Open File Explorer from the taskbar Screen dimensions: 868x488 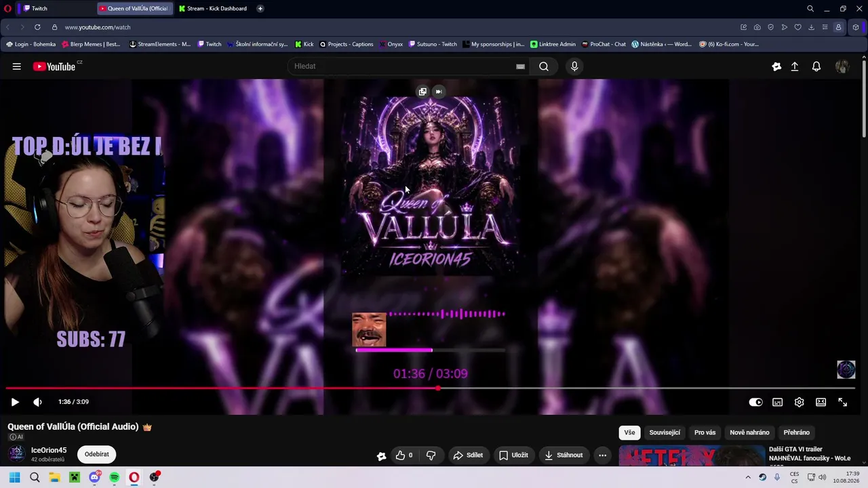54,477
